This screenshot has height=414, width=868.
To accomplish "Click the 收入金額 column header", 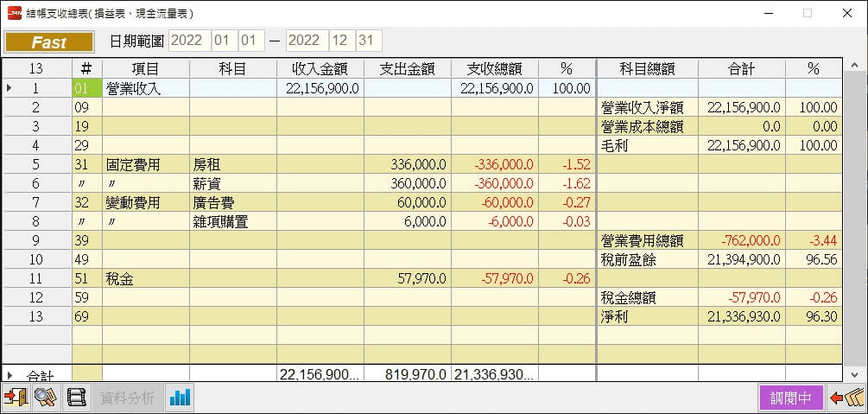I will pyautogui.click(x=320, y=69).
